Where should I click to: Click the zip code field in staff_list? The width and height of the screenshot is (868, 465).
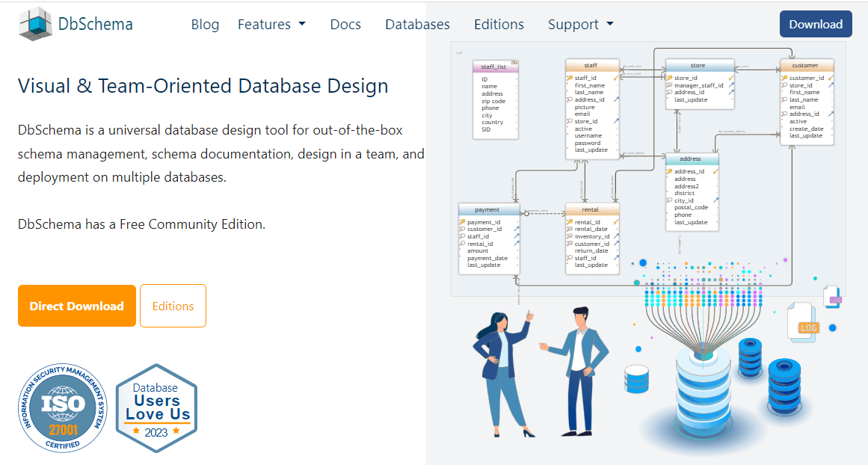(x=493, y=102)
